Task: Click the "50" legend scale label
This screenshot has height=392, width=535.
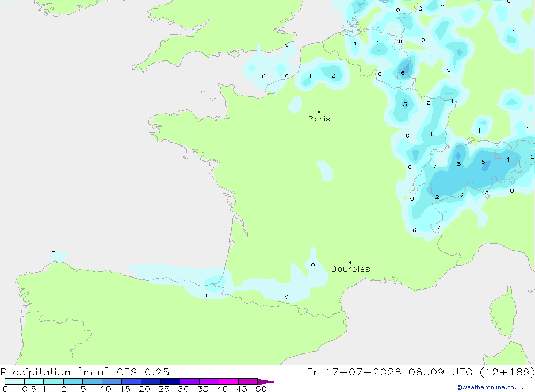Action: 261,389
